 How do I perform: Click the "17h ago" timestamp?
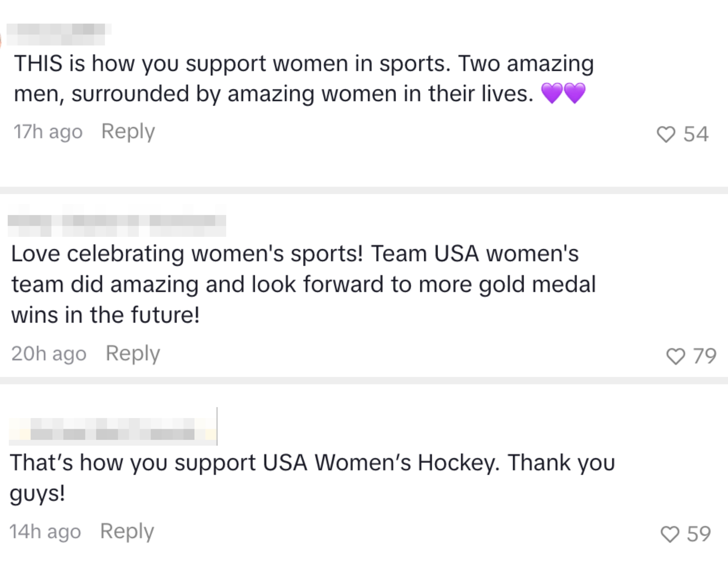(48, 132)
